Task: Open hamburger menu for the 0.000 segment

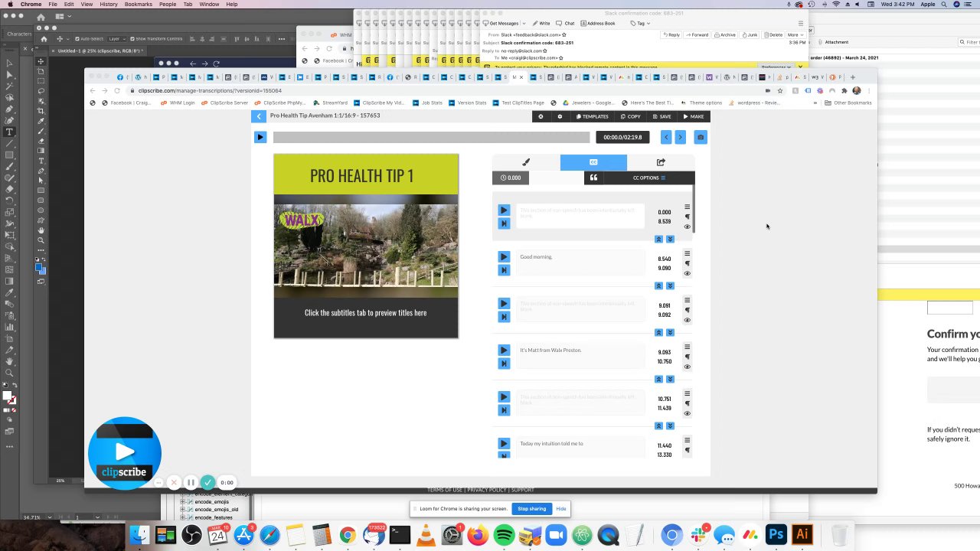Action: coord(687,207)
